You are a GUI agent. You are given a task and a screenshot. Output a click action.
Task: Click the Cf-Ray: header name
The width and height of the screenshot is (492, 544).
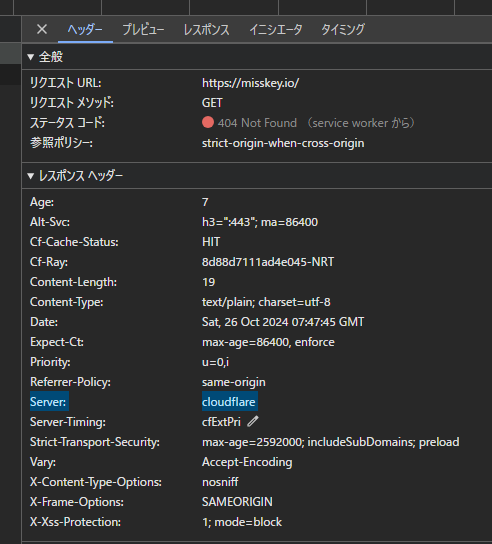coord(49,262)
